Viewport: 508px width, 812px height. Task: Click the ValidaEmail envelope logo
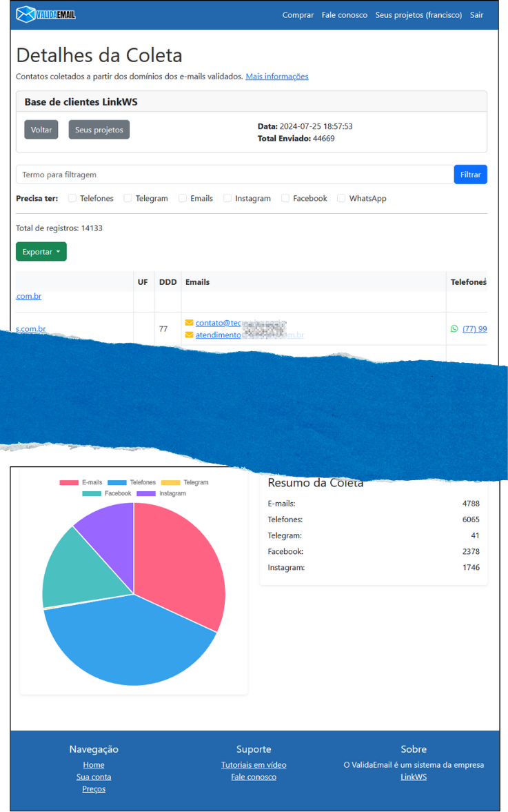point(26,14)
